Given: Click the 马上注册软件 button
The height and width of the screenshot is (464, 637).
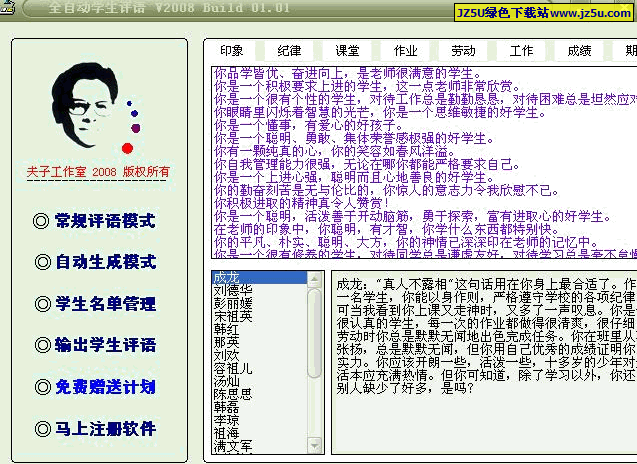Looking at the screenshot, I should tap(106, 428).
